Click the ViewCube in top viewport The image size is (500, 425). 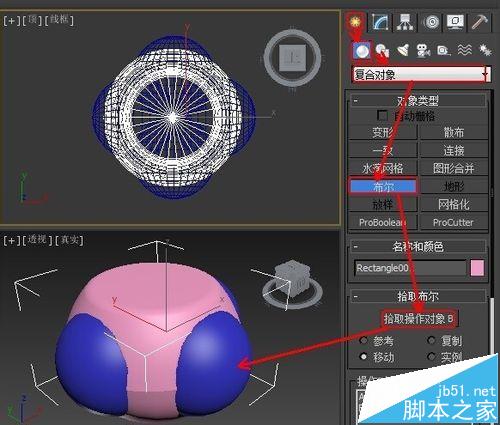click(292, 58)
